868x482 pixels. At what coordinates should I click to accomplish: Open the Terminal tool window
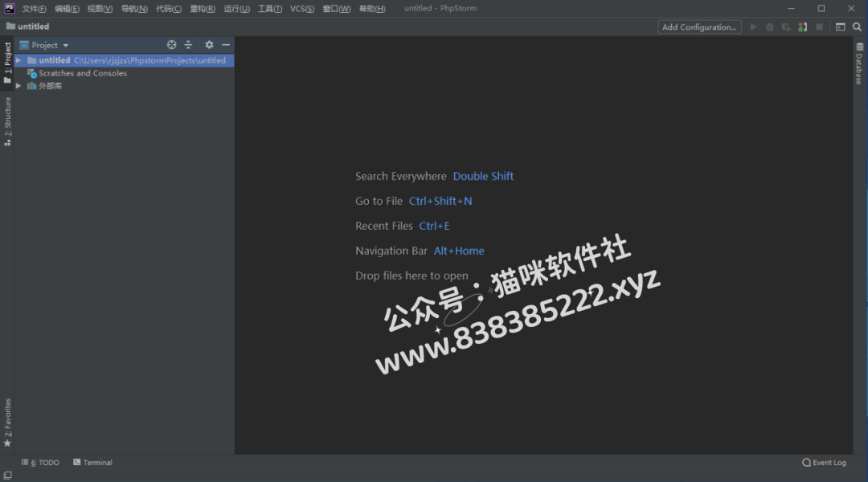[92, 463]
